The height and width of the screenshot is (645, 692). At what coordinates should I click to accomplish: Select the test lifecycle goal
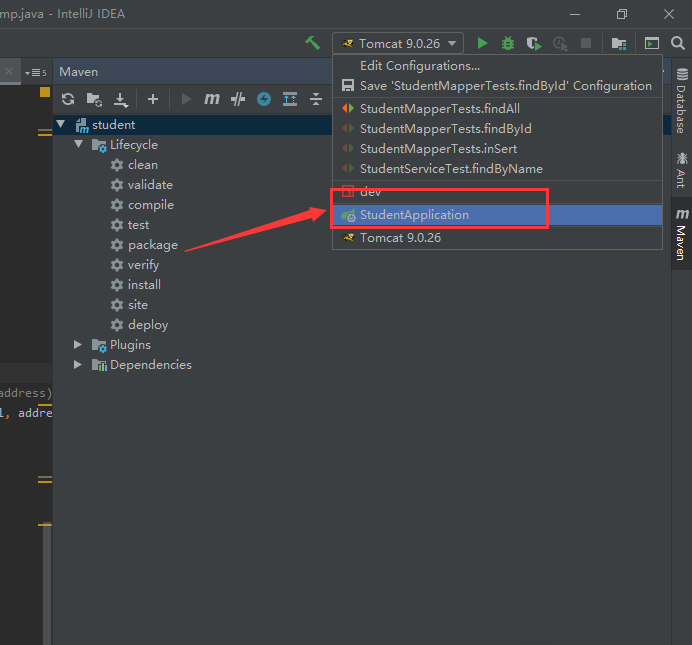coord(139,225)
